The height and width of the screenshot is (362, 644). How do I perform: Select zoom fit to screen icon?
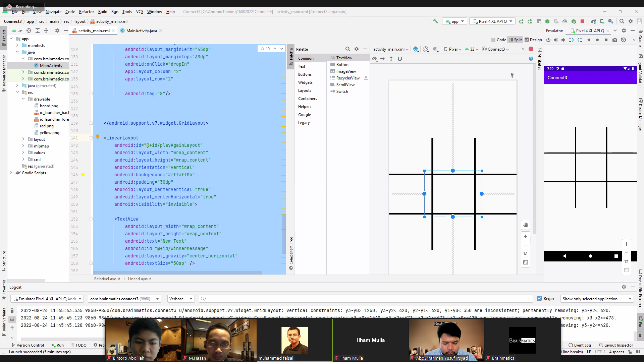click(x=526, y=262)
